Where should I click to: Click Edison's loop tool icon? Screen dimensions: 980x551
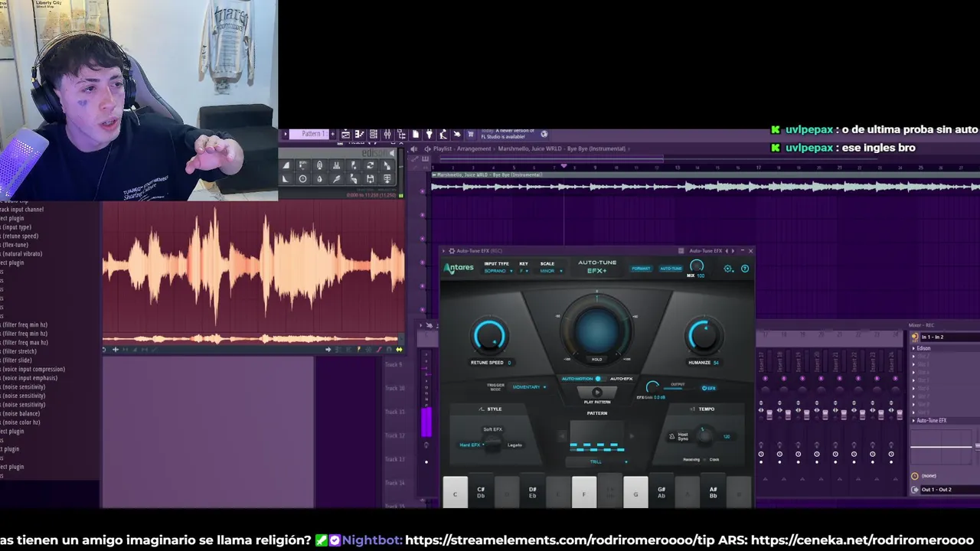coord(370,165)
